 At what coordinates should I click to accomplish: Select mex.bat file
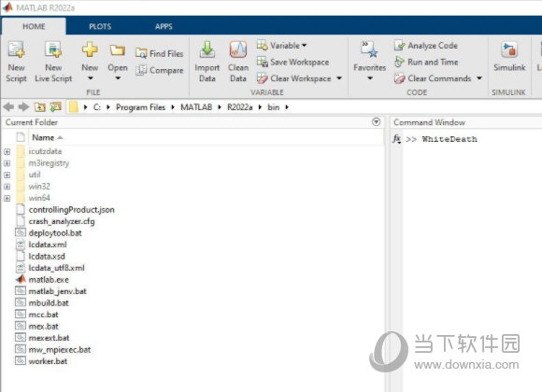[37, 327]
